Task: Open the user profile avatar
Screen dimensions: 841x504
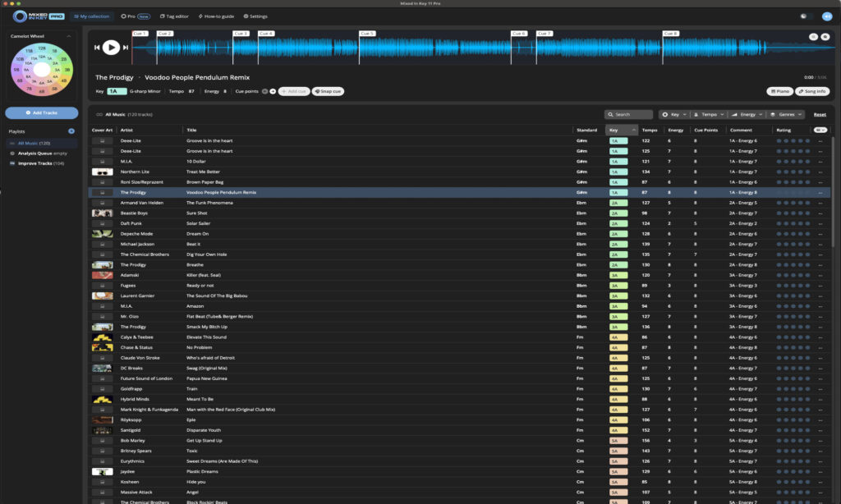Action: 829,16
